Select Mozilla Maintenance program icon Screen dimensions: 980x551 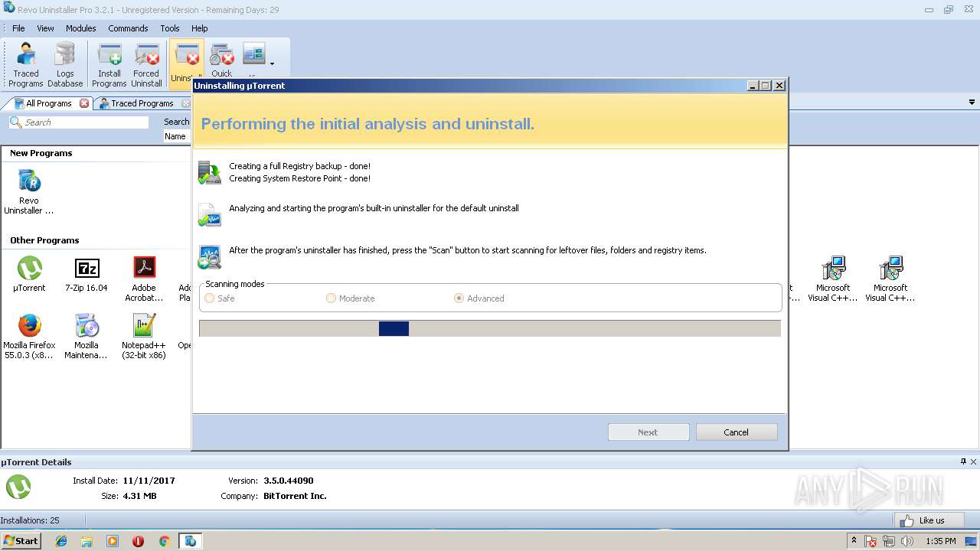(87, 337)
